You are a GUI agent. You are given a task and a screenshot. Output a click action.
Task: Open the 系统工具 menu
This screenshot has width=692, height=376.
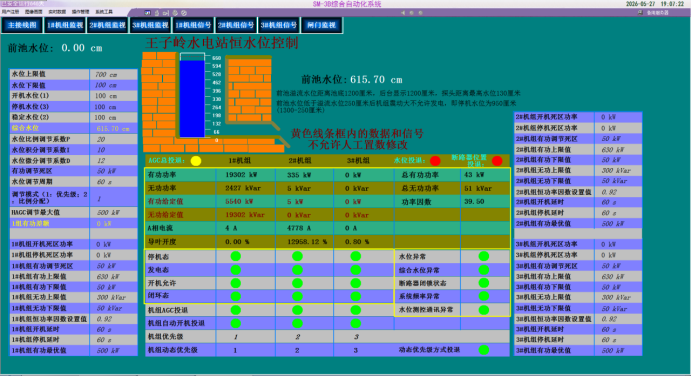104,12
